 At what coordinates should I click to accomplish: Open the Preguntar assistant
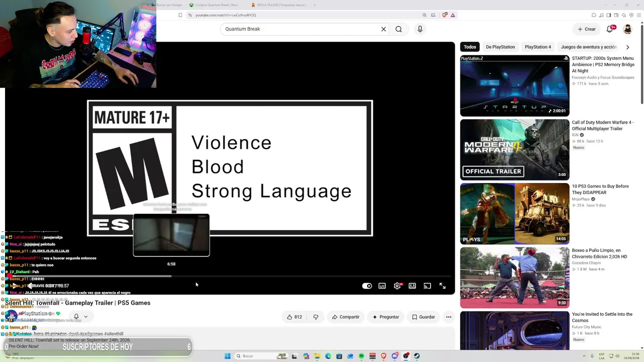(386, 317)
